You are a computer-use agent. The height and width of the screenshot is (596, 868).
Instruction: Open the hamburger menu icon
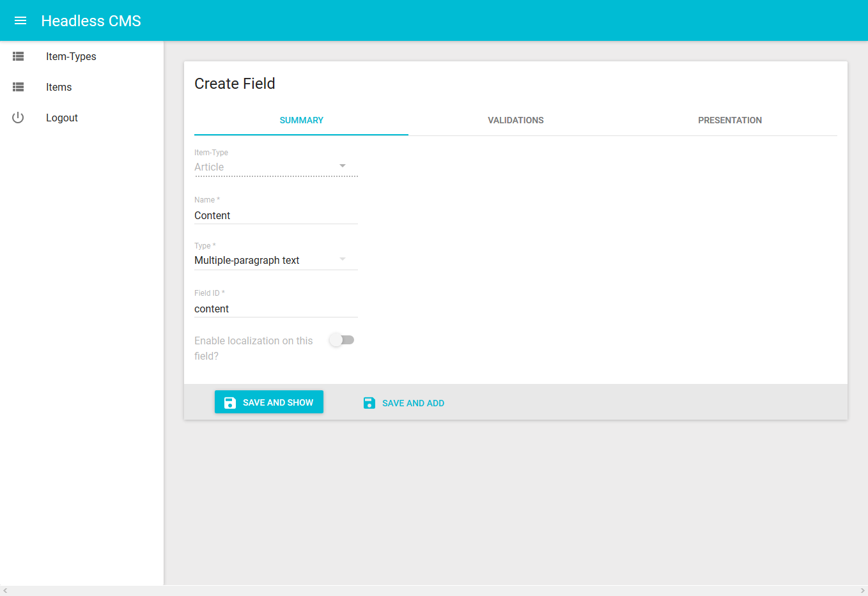tap(20, 20)
